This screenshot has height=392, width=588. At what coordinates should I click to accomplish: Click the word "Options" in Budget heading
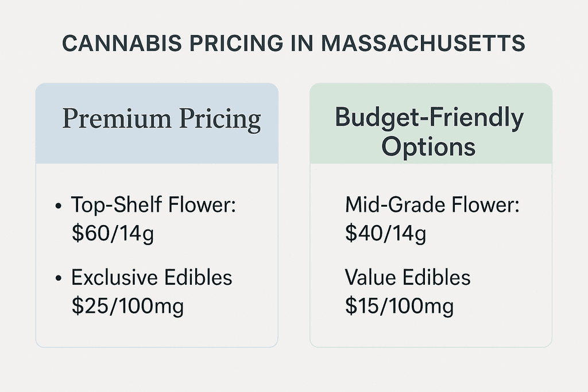click(429, 146)
